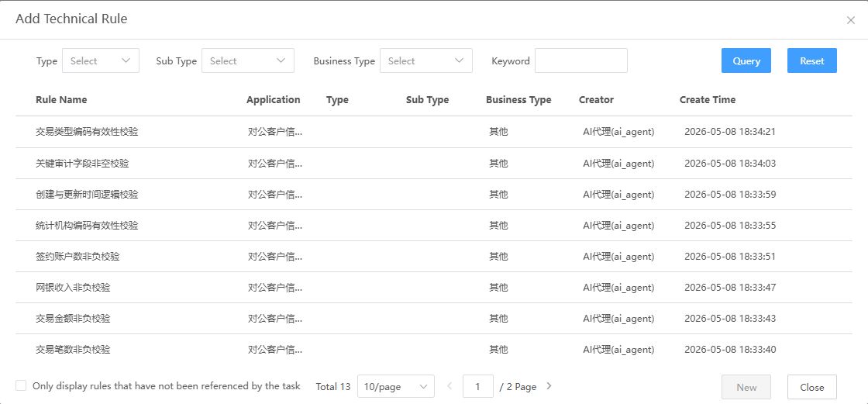The width and height of the screenshot is (868, 404).
Task: Click the page number input box
Action: pyautogui.click(x=477, y=387)
